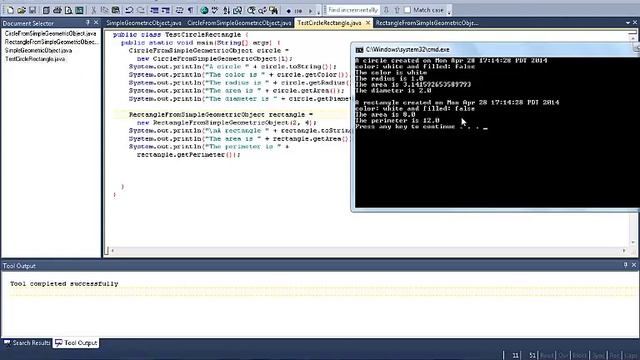This screenshot has height=360, width=640.
Task: Click 'The area is 3.141592653589793' console line
Action: tap(413, 85)
